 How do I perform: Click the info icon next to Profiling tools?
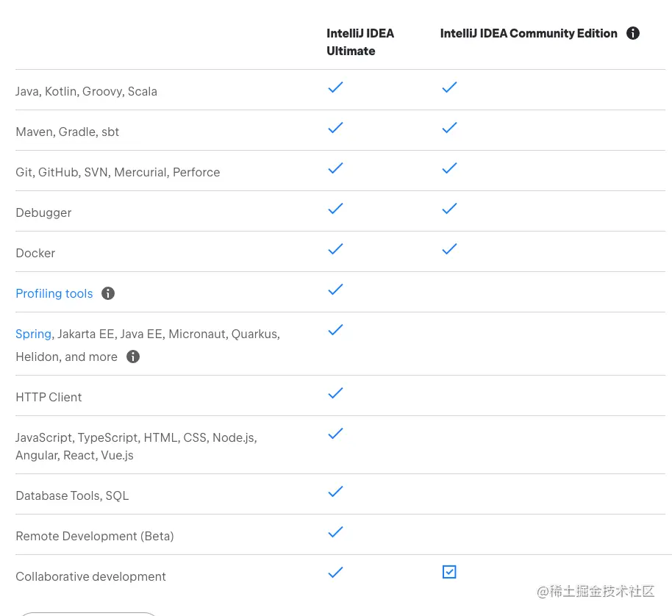(108, 293)
